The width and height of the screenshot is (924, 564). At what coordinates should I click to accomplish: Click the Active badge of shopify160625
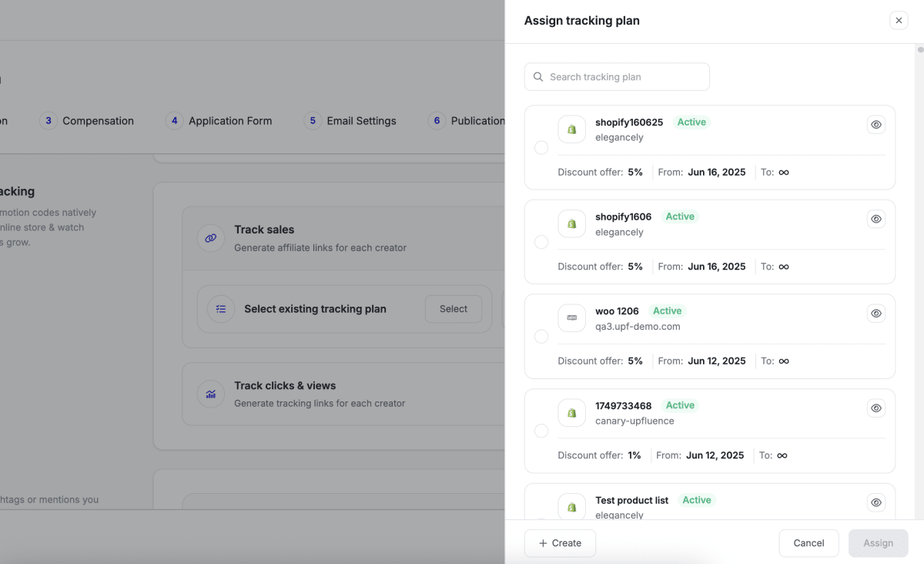coord(691,122)
